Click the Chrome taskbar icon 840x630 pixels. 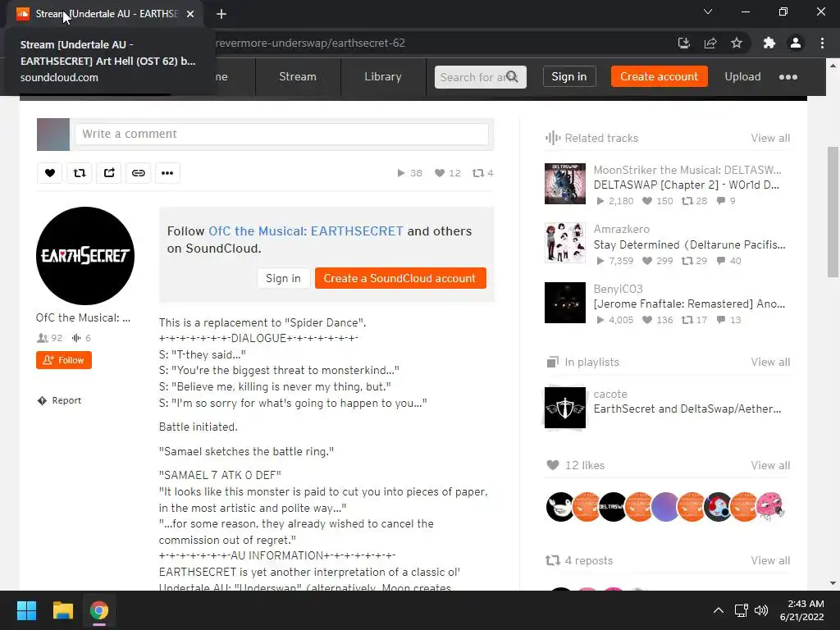click(99, 610)
